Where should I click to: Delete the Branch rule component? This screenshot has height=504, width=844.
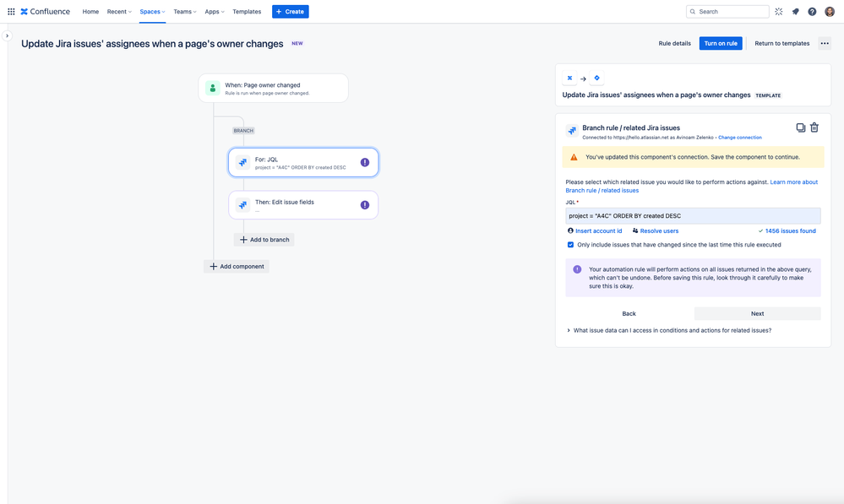click(x=814, y=127)
